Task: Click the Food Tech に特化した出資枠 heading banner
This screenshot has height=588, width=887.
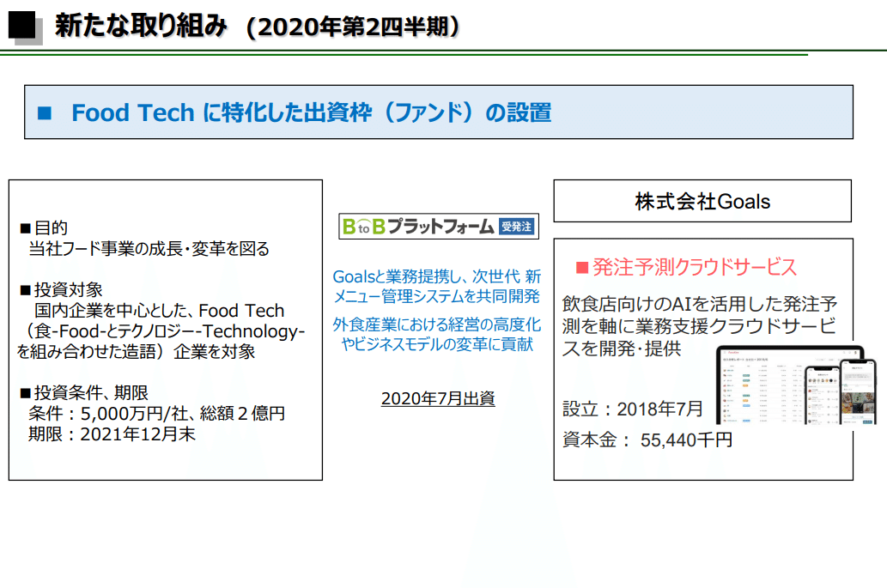Action: pos(439,112)
